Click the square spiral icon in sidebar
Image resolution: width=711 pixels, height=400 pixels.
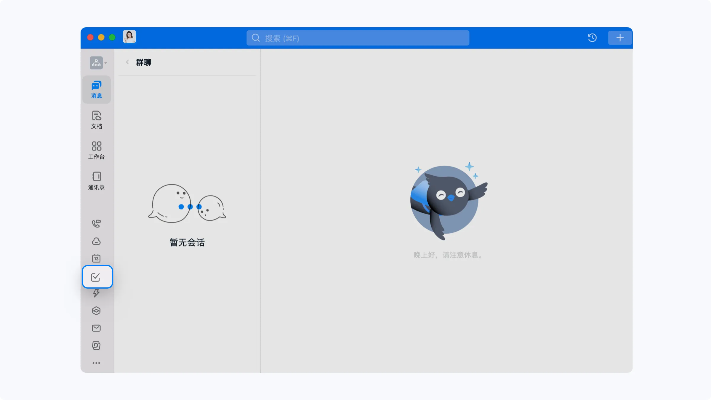pos(96,346)
